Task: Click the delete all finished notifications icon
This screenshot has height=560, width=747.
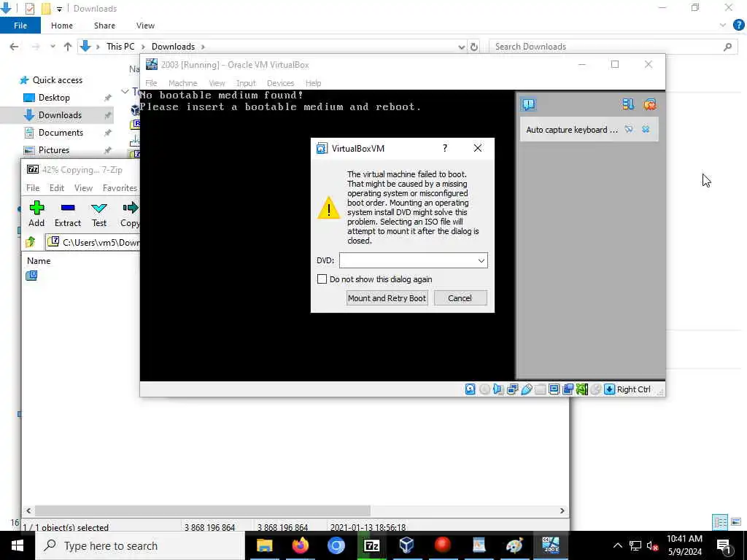Action: coord(649,104)
